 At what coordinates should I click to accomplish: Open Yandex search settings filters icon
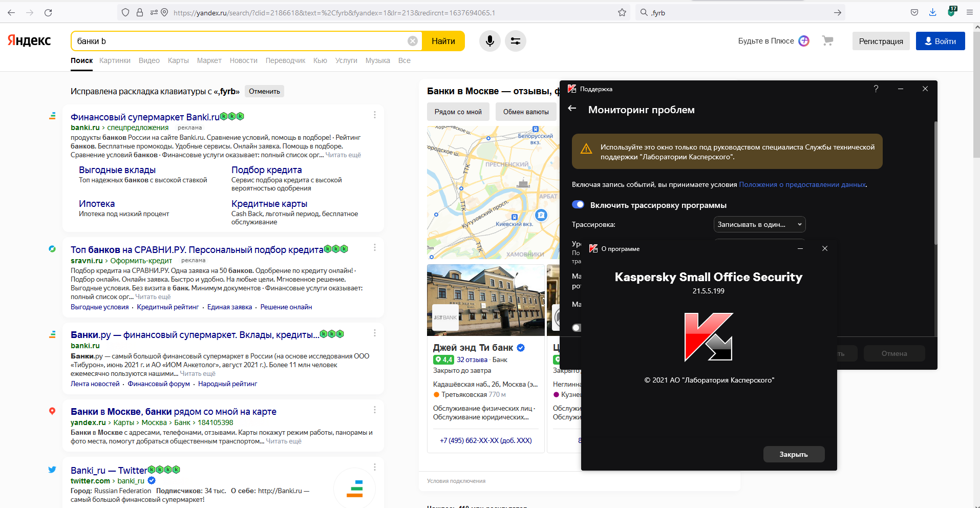(x=516, y=41)
